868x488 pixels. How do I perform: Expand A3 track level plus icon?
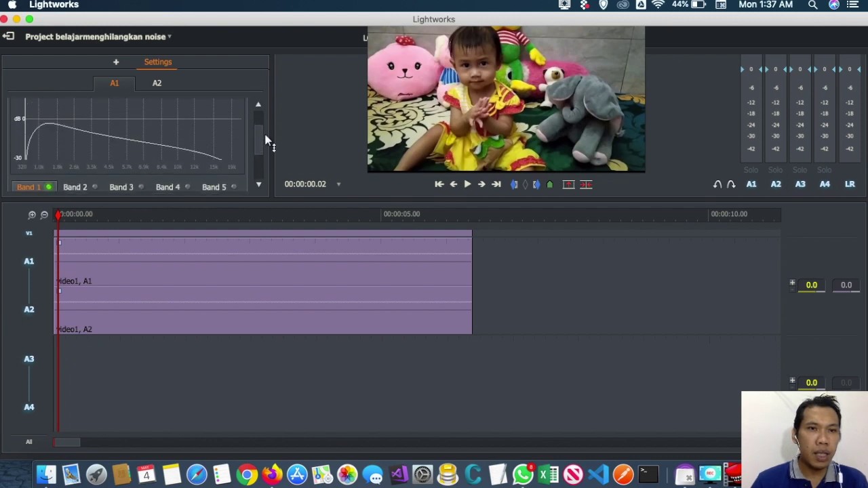[x=792, y=381]
